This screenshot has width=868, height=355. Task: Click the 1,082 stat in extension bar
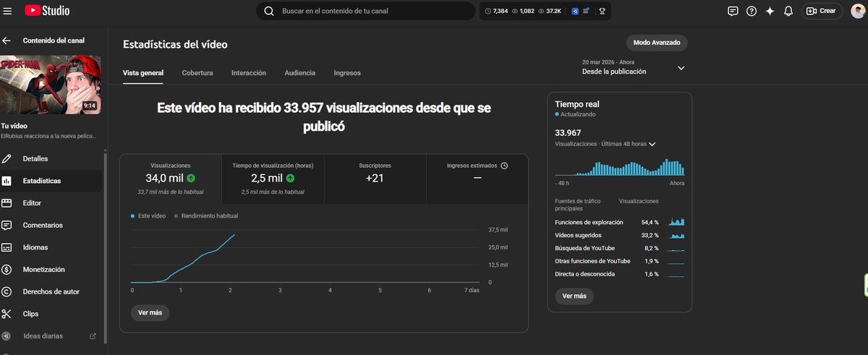[523, 11]
